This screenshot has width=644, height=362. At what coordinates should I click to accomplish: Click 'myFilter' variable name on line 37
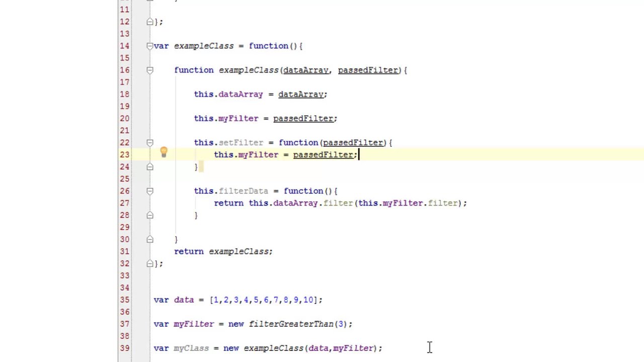pos(194,324)
